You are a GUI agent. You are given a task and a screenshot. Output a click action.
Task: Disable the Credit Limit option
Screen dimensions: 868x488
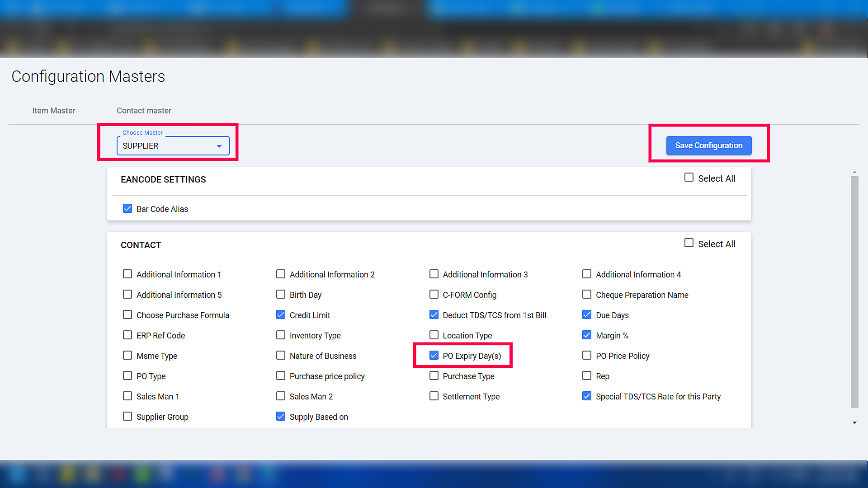point(281,315)
